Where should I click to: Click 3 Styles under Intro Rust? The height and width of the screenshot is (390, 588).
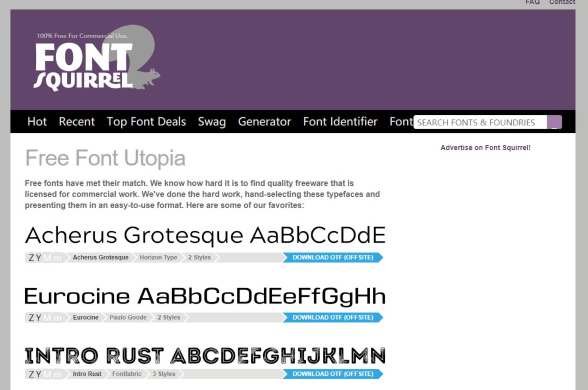point(164,374)
